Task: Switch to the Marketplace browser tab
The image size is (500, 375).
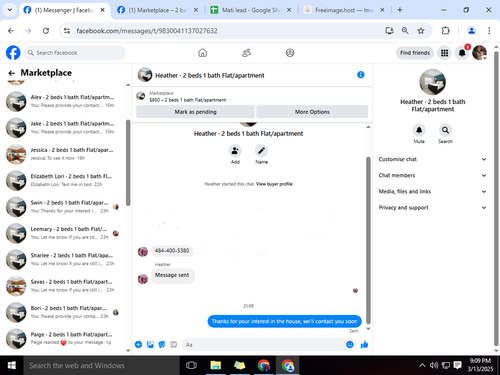Action: click(157, 10)
